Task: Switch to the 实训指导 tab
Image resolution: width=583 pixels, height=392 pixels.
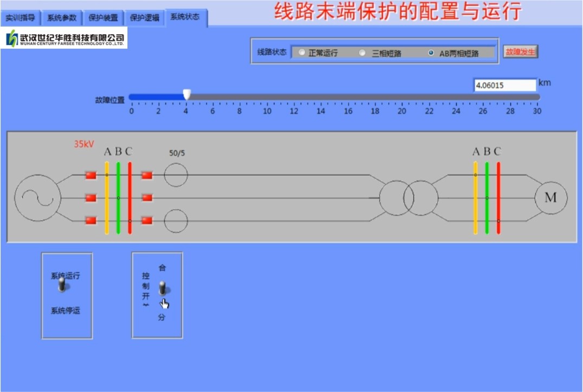Action: point(21,18)
